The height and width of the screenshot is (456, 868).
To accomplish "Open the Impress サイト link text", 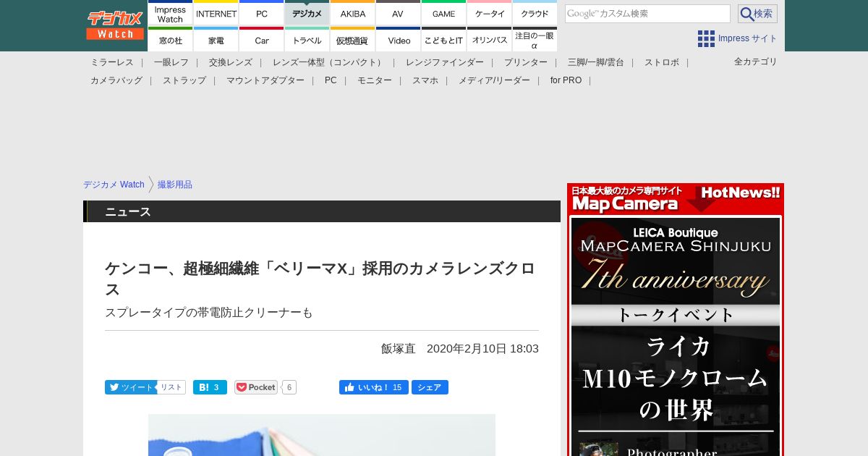I will pyautogui.click(x=748, y=38).
